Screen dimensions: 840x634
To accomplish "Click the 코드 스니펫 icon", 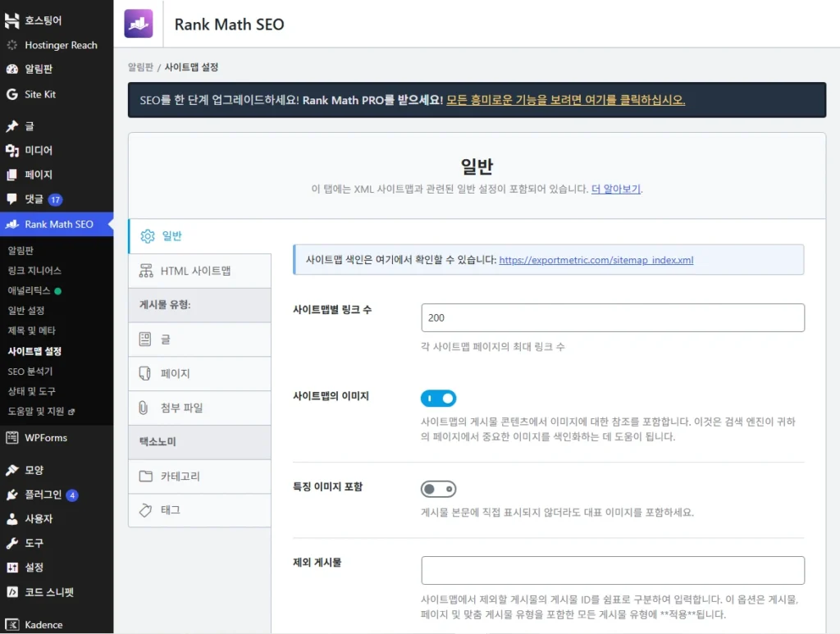I will [x=11, y=592].
